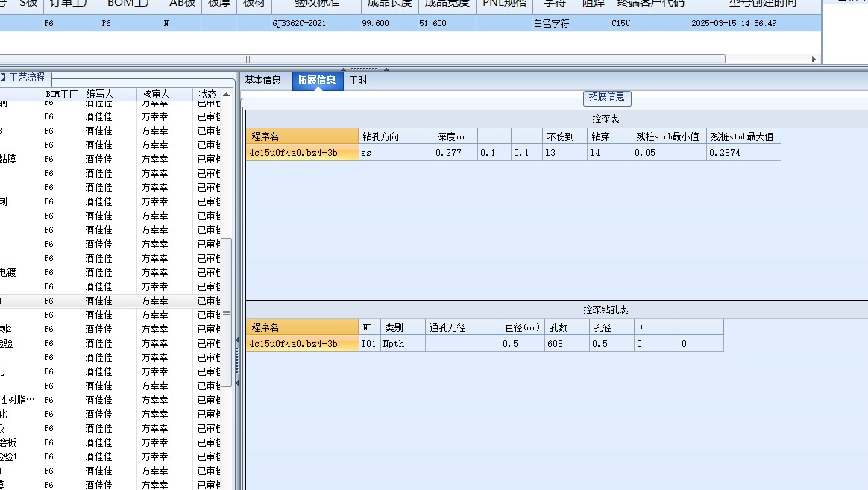The width and height of the screenshot is (868, 490).
Task: Sort by the BOM工厂 column header in process list
Action: (61, 94)
